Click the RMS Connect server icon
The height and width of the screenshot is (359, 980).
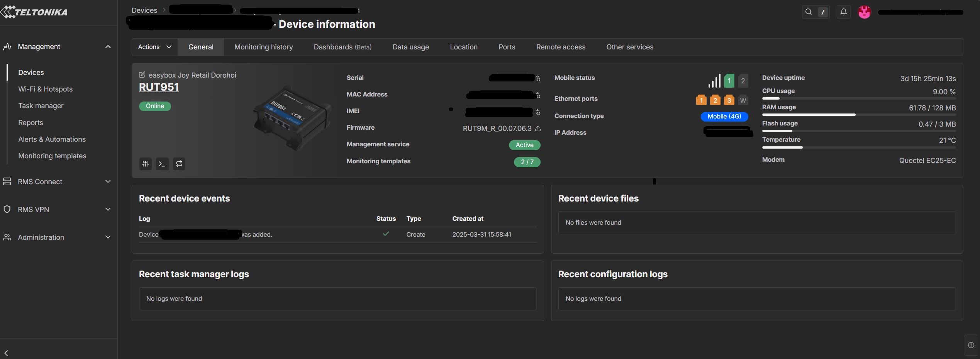[x=7, y=181]
